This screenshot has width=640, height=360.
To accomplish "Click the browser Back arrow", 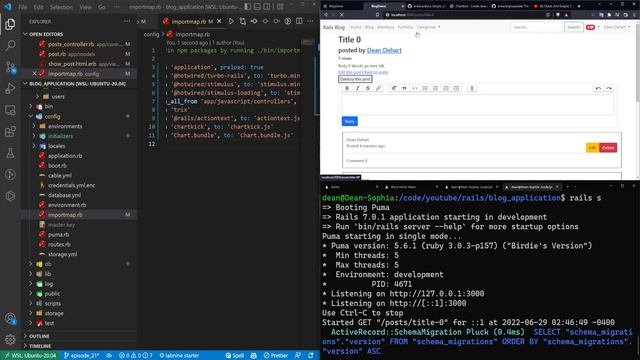I will (326, 15).
